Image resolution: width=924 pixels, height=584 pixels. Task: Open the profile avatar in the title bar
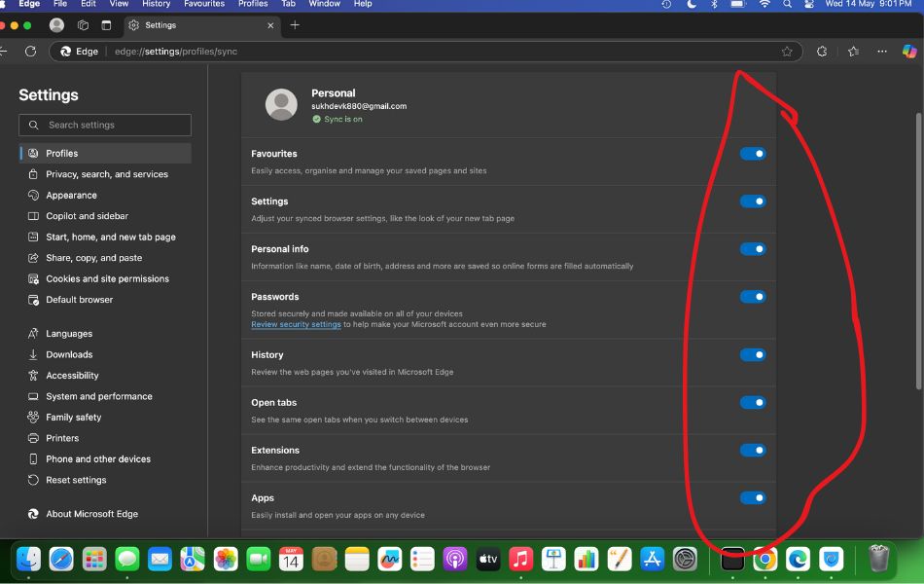tap(56, 24)
